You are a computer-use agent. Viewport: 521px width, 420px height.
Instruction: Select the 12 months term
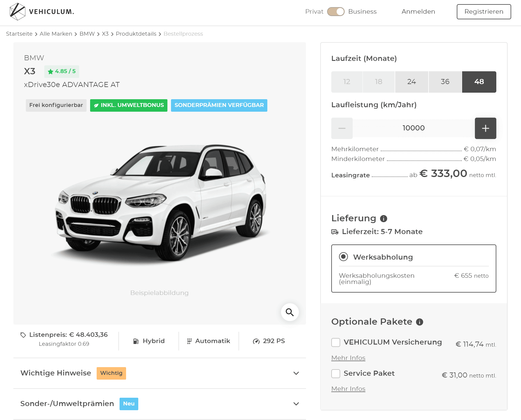[x=347, y=82]
